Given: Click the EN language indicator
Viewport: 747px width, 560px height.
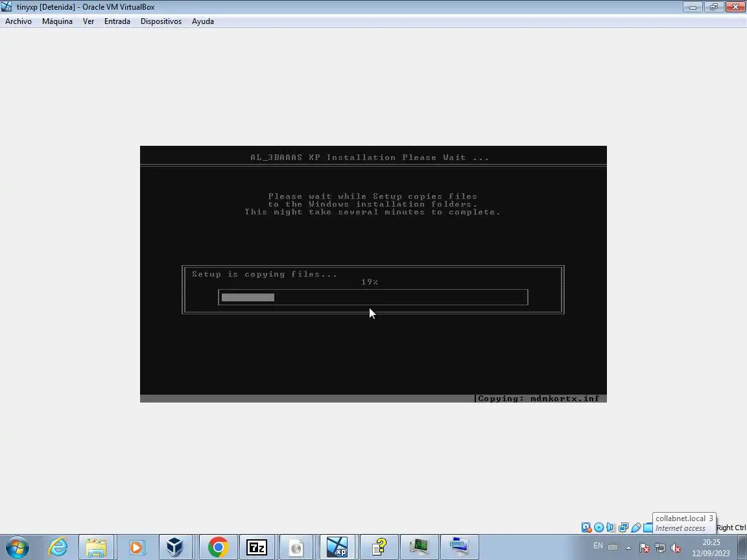Looking at the screenshot, I should point(598,546).
